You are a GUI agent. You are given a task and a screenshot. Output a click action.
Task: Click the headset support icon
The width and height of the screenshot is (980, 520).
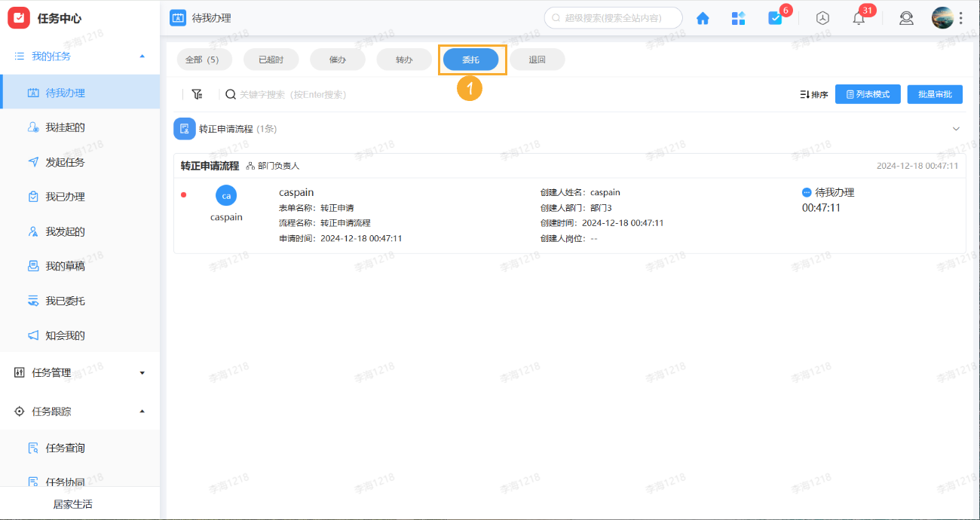point(906,17)
